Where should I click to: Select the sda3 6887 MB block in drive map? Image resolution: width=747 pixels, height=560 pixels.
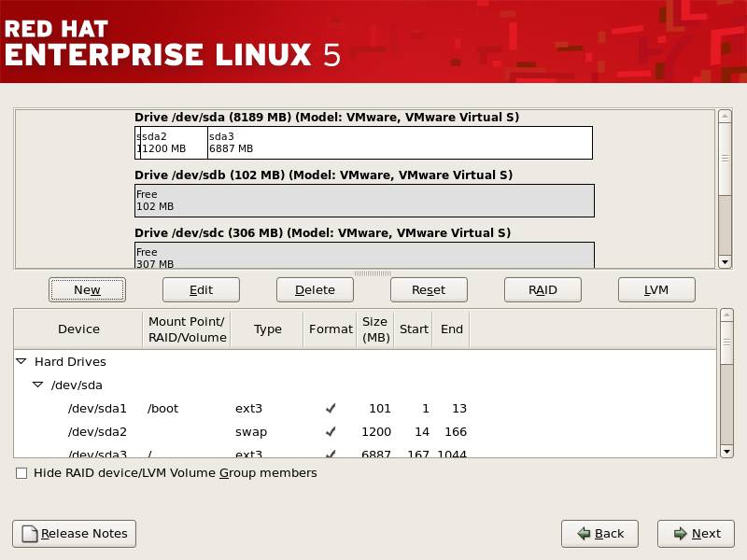[x=401, y=143]
